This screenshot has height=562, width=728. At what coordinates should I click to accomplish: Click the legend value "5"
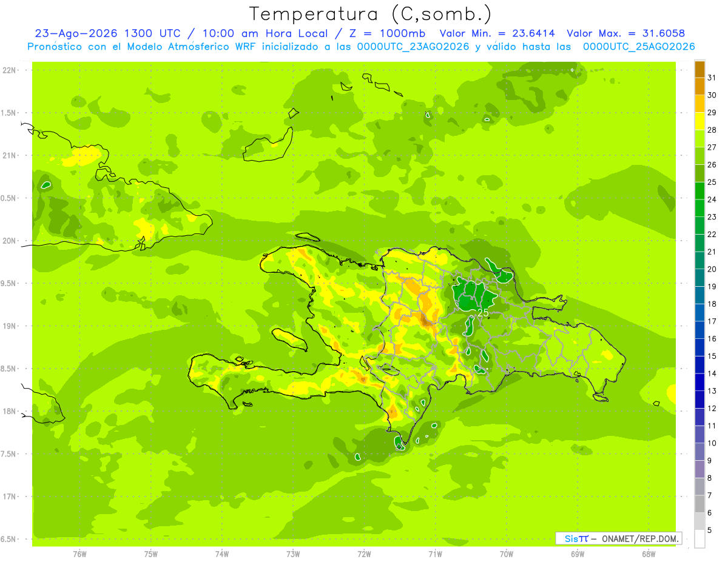[x=710, y=530]
